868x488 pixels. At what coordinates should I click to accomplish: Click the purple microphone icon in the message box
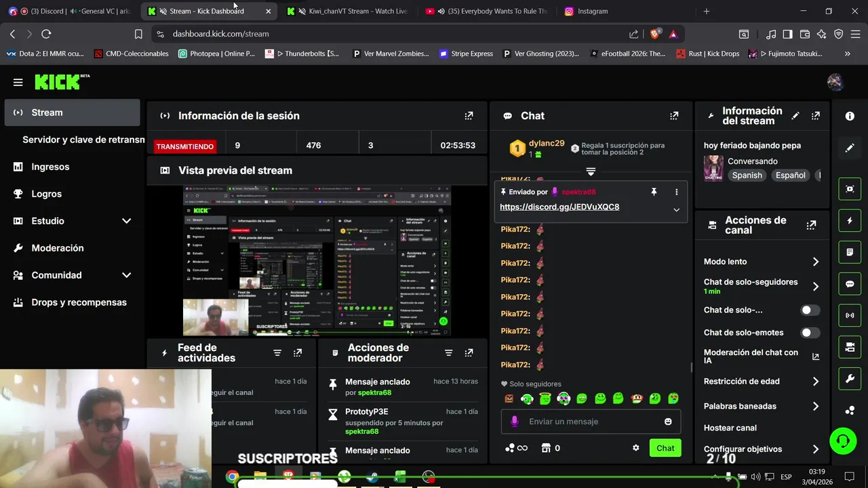(515, 422)
